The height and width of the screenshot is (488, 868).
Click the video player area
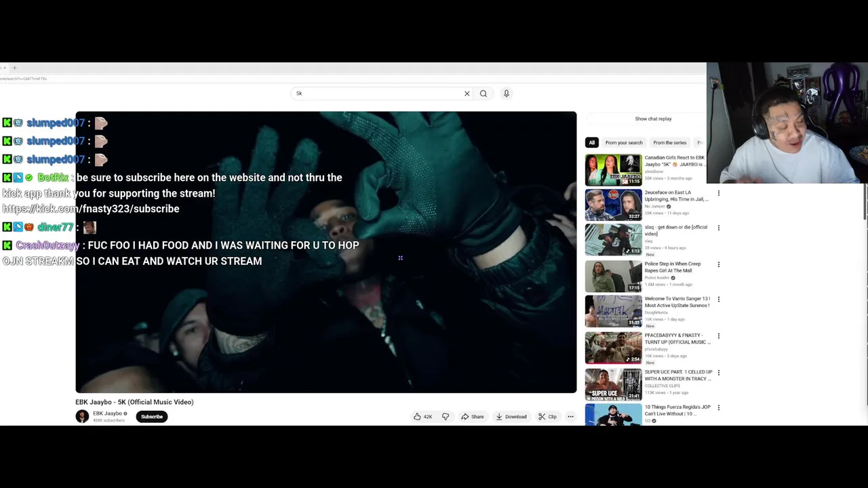(325, 252)
